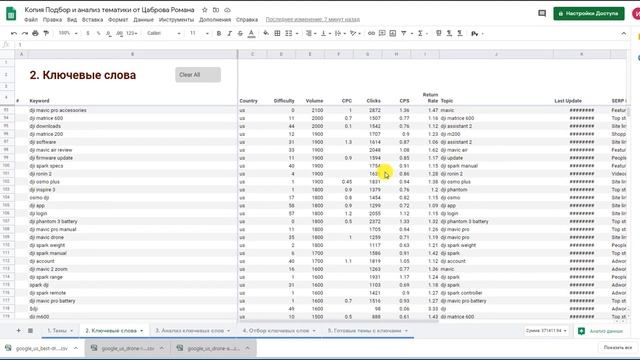Click the merge cells icon

[x=289, y=33]
